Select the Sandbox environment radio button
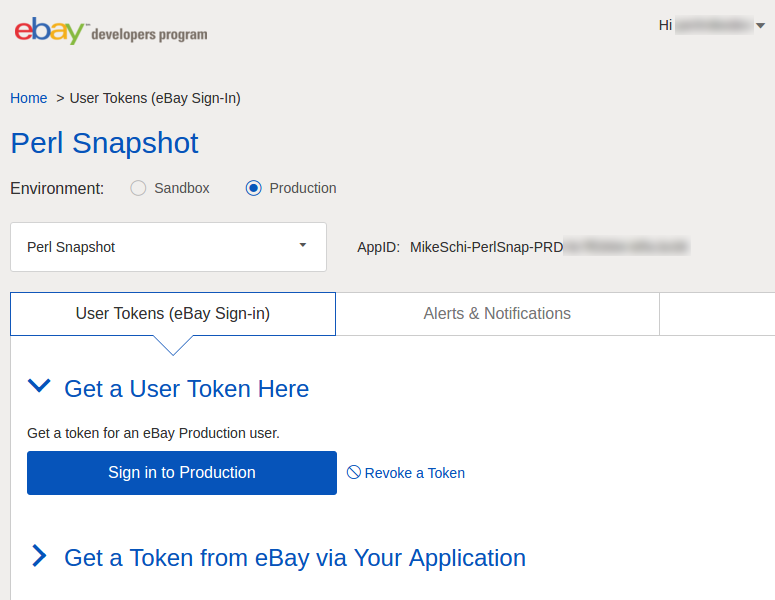This screenshot has width=775, height=600. 138,188
